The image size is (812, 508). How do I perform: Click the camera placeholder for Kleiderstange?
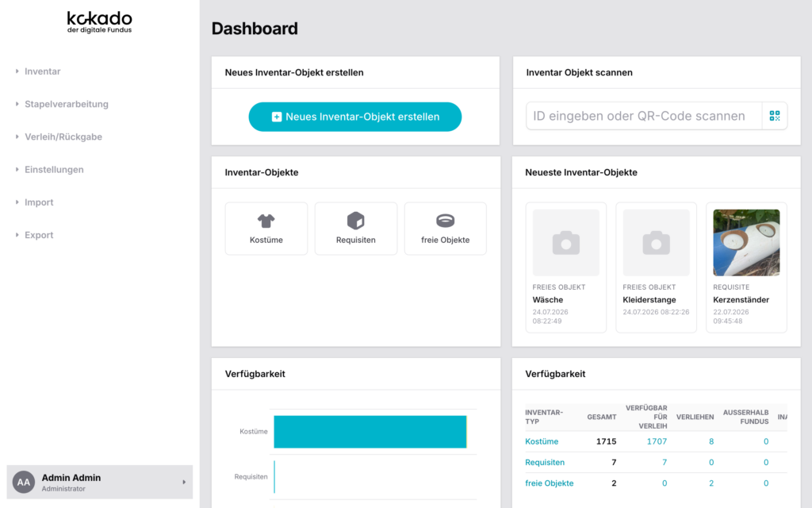tap(656, 243)
